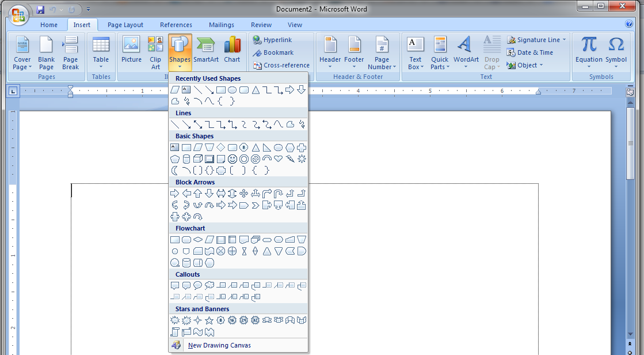Insert a Page Break
644x355 pixels.
coord(71,54)
